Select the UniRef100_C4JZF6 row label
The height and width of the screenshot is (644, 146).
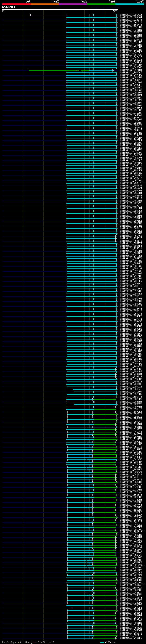click(131, 457)
